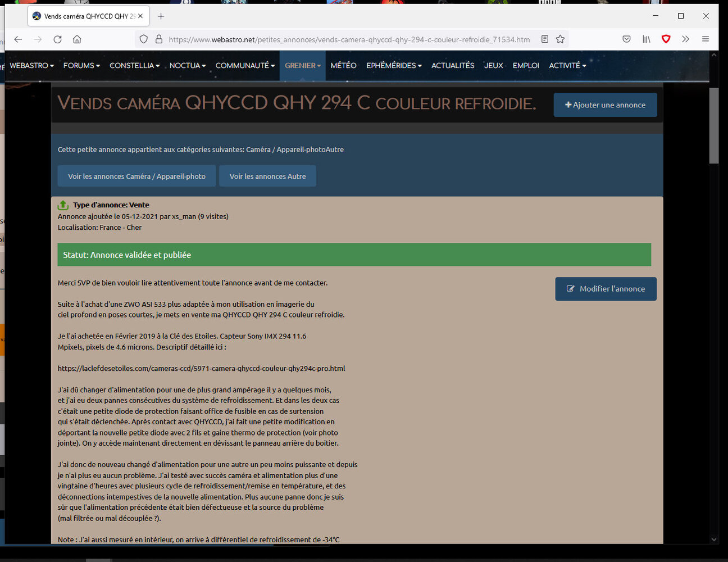Click the red shield ad-blocker extension icon
The height and width of the screenshot is (562, 728).
pos(666,39)
